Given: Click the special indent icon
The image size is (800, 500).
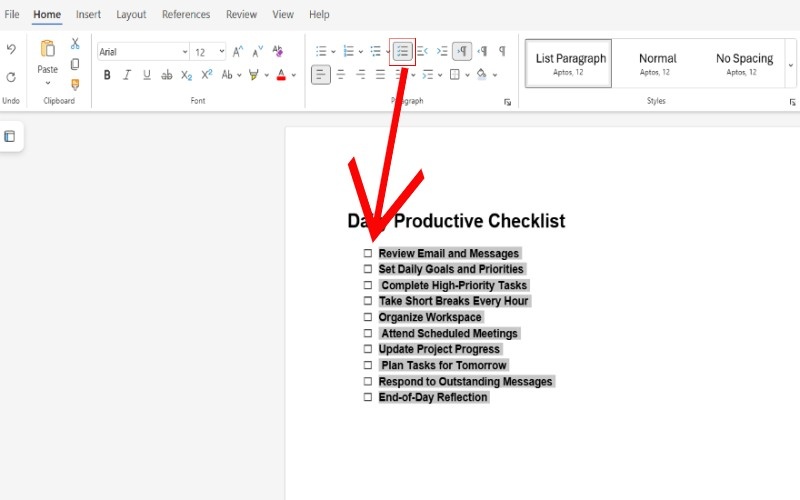Looking at the screenshot, I should [x=428, y=75].
